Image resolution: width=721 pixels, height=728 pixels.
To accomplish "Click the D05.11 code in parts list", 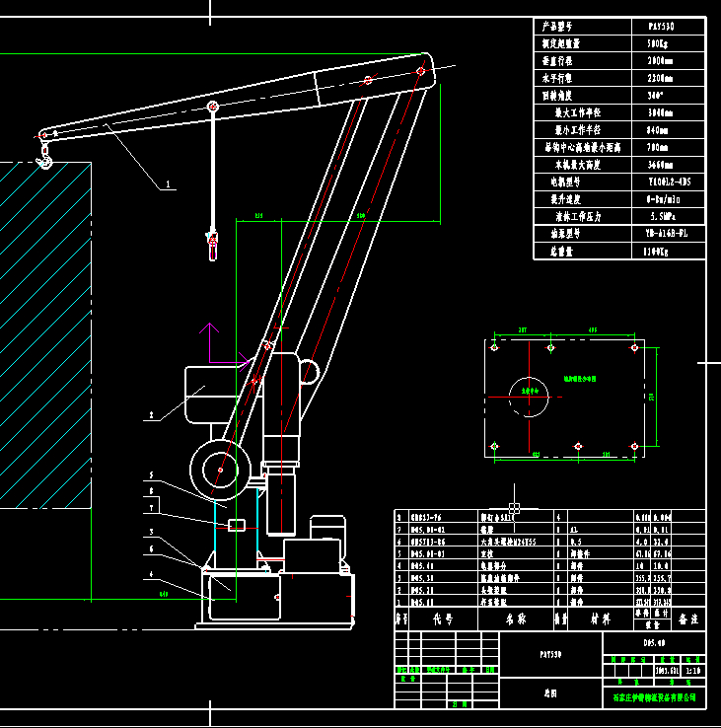I will pos(422,602).
